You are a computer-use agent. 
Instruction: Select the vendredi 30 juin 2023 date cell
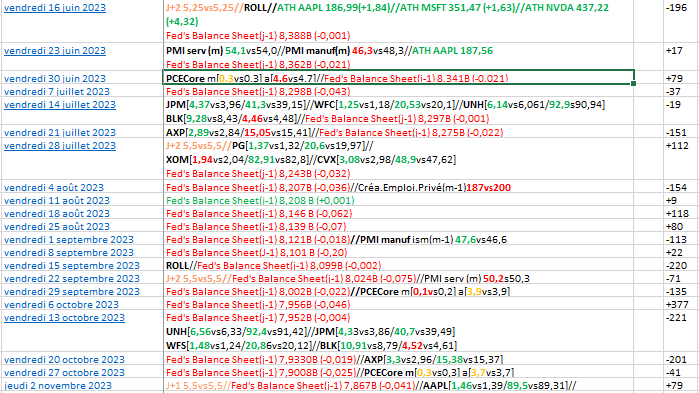82,78
